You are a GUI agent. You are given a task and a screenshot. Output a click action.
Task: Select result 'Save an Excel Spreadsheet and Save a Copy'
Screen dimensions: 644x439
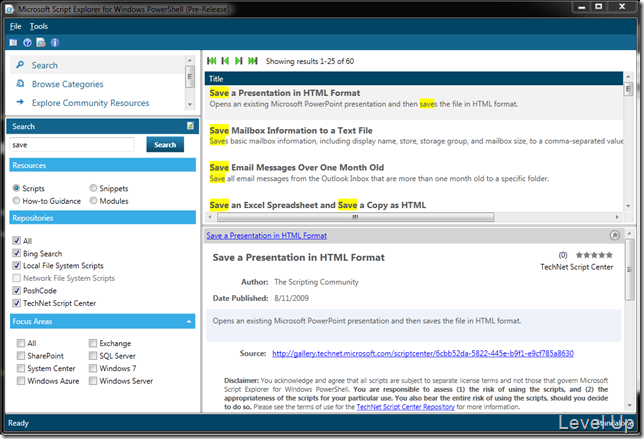coord(414,205)
